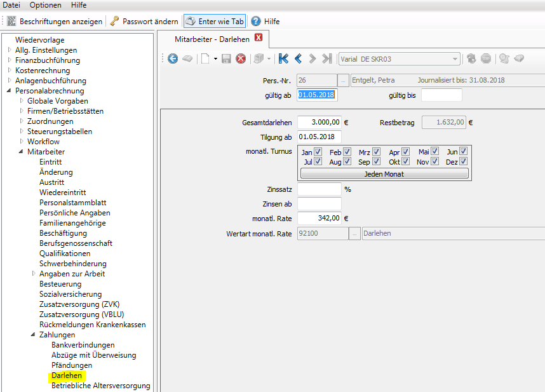Go to the next record

(x=313, y=58)
